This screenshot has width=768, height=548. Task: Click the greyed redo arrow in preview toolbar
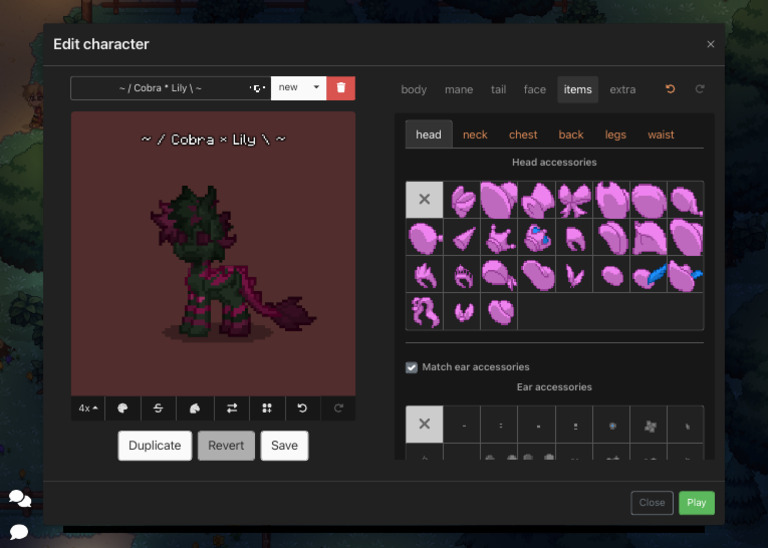click(338, 408)
